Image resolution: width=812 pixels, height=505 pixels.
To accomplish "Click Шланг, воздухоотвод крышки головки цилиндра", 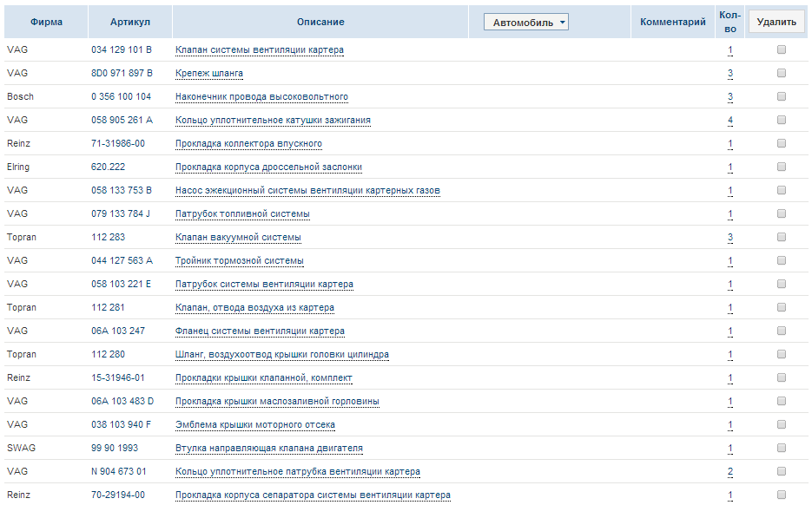I will 282,354.
